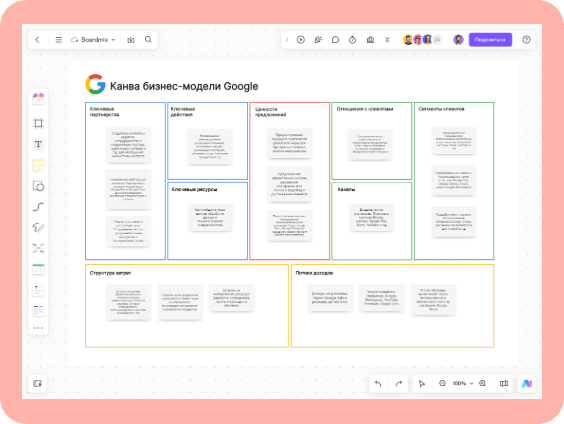The width and height of the screenshot is (564, 424).
Task: Select the sticky note tool
Action: [38, 165]
